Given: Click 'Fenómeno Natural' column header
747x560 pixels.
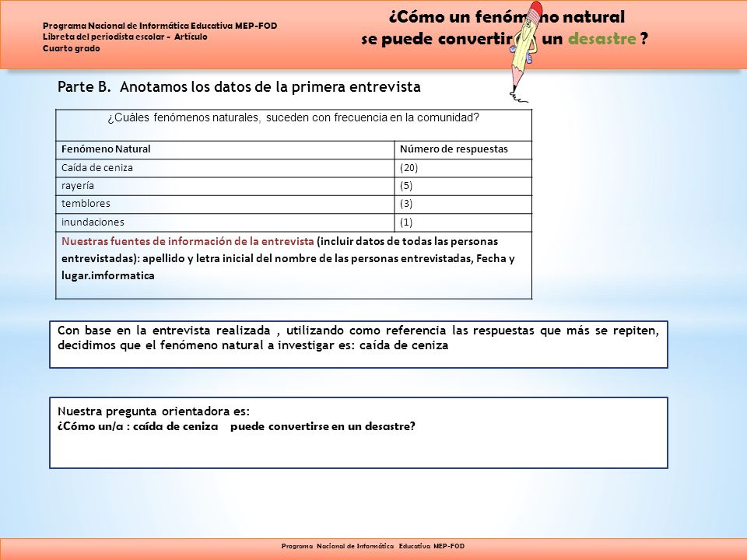Looking at the screenshot, I should (x=226, y=149).
